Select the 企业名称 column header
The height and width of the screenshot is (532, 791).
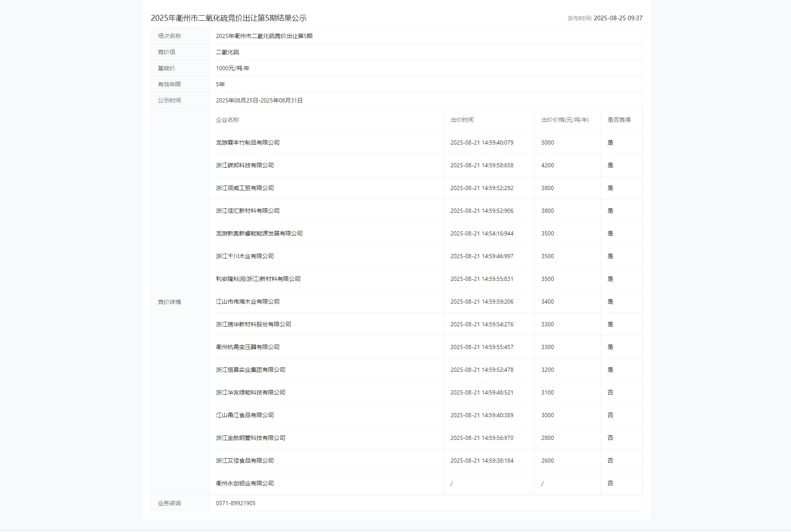(227, 120)
